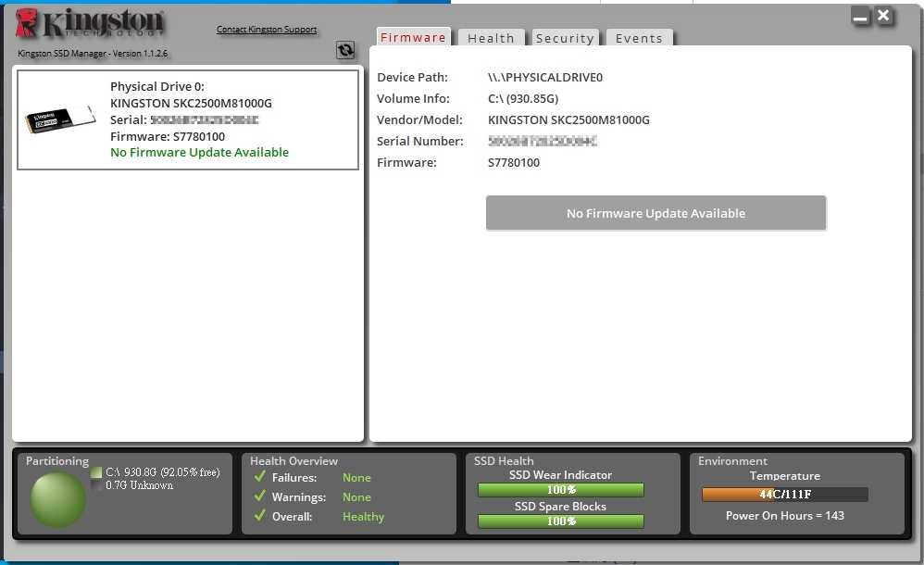Close the Kingston SSD Manager window

[883, 16]
